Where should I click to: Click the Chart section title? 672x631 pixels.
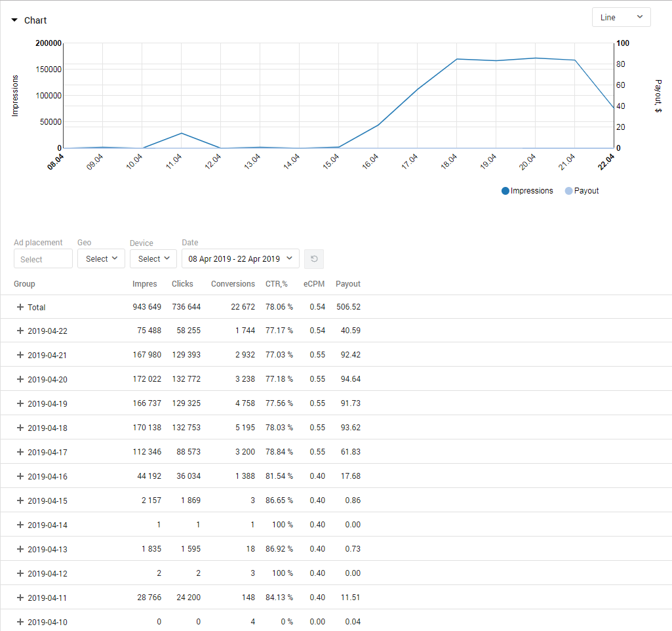point(35,20)
